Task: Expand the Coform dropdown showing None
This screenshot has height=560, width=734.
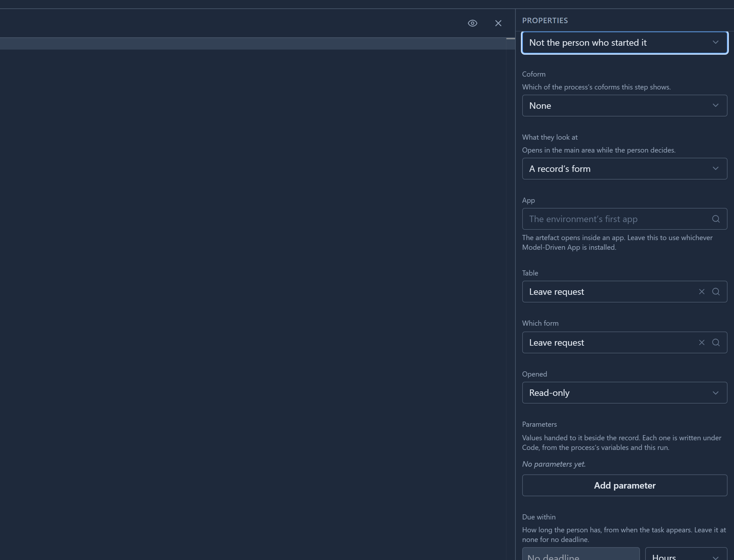Action: coord(624,106)
